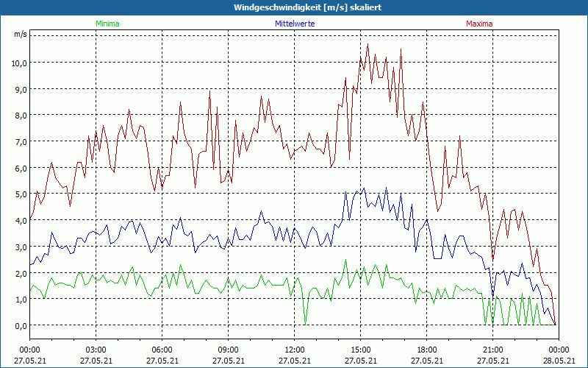Click the '2,0' y-axis value
The width and height of the screenshot is (588, 368).
tap(21, 273)
